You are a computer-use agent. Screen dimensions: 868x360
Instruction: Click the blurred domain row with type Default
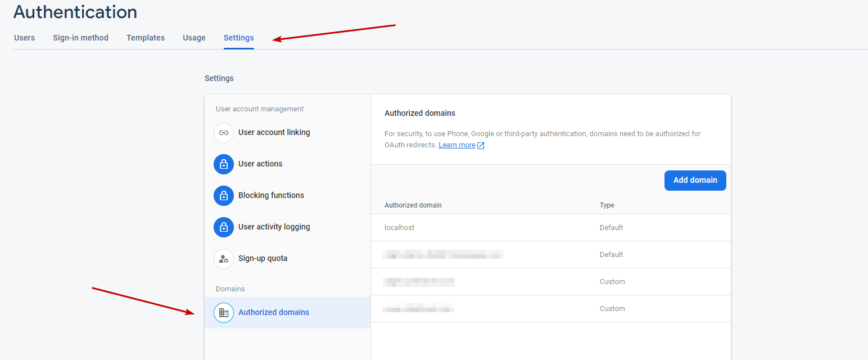(443, 255)
